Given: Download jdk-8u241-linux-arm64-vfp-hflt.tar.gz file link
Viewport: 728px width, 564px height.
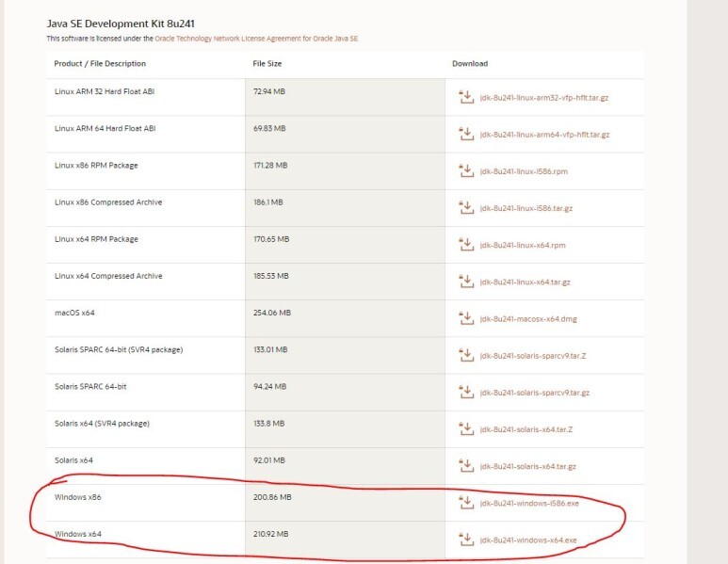Looking at the screenshot, I should click(544, 135).
